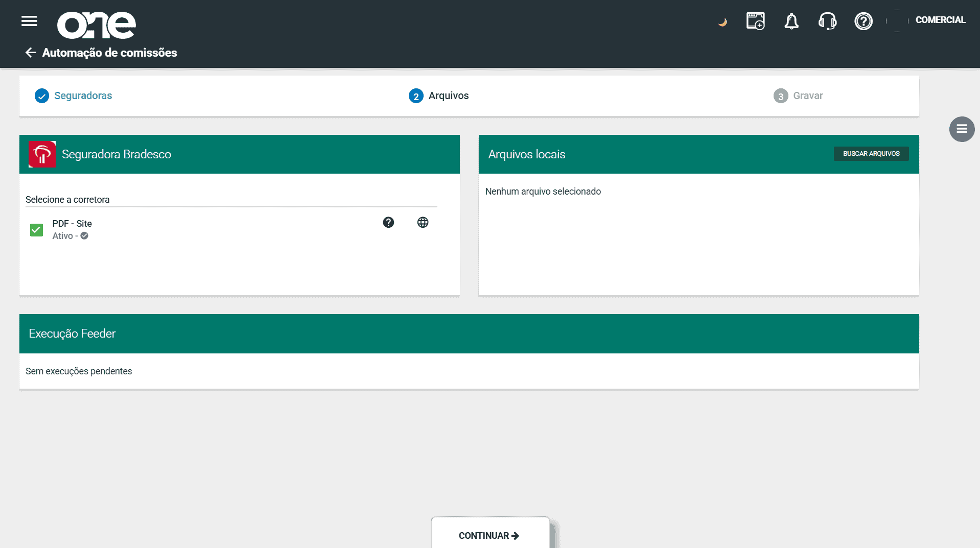980x548 pixels.
Task: Open the globe site icon for PDF - Site
Action: 423,222
